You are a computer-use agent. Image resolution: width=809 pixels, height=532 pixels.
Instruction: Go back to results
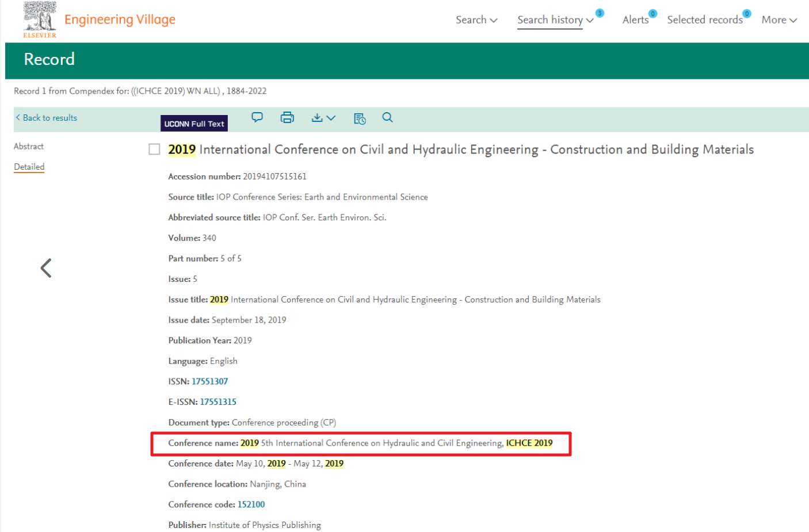tap(47, 118)
